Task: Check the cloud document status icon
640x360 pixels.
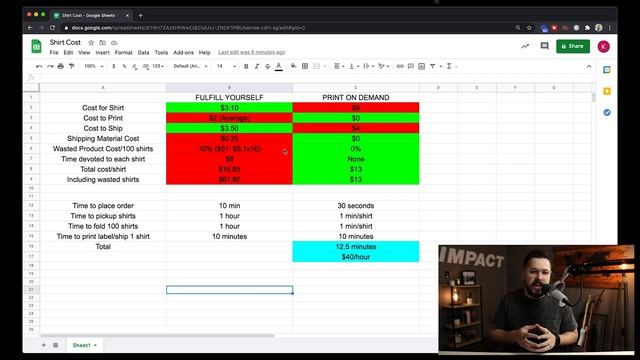Action: pos(114,42)
